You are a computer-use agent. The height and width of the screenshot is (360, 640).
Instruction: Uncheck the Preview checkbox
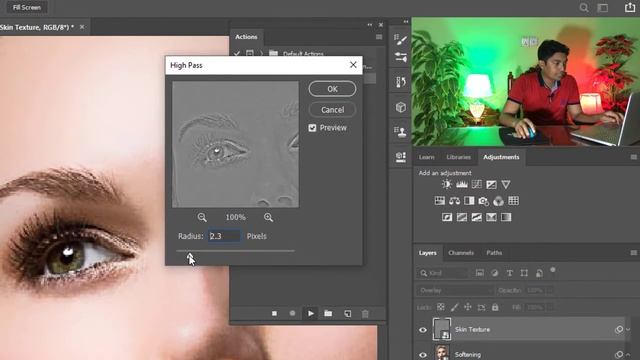[313, 128]
